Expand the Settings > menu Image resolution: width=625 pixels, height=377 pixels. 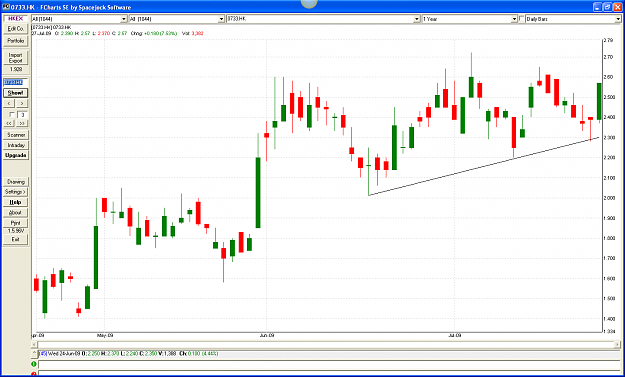click(16, 192)
